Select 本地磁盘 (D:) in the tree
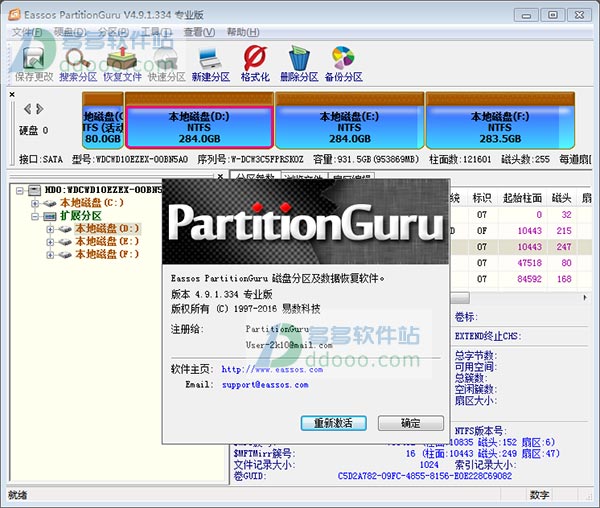This screenshot has width=600, height=508. click(x=107, y=229)
